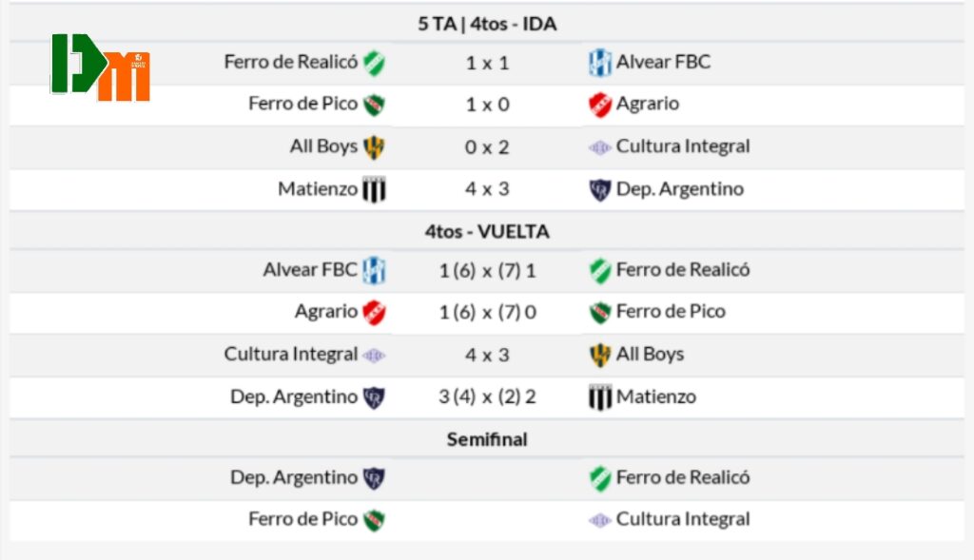Open All Boys crest in IDA section

tap(374, 147)
